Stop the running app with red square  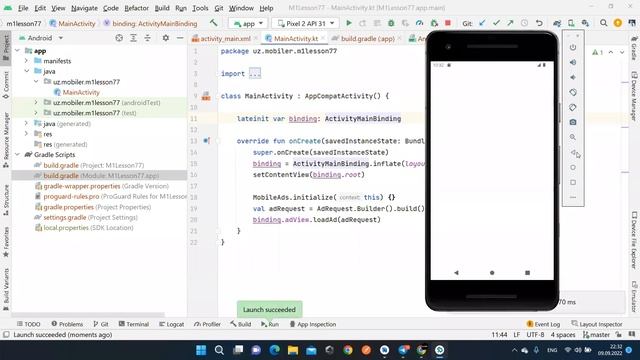point(448,23)
